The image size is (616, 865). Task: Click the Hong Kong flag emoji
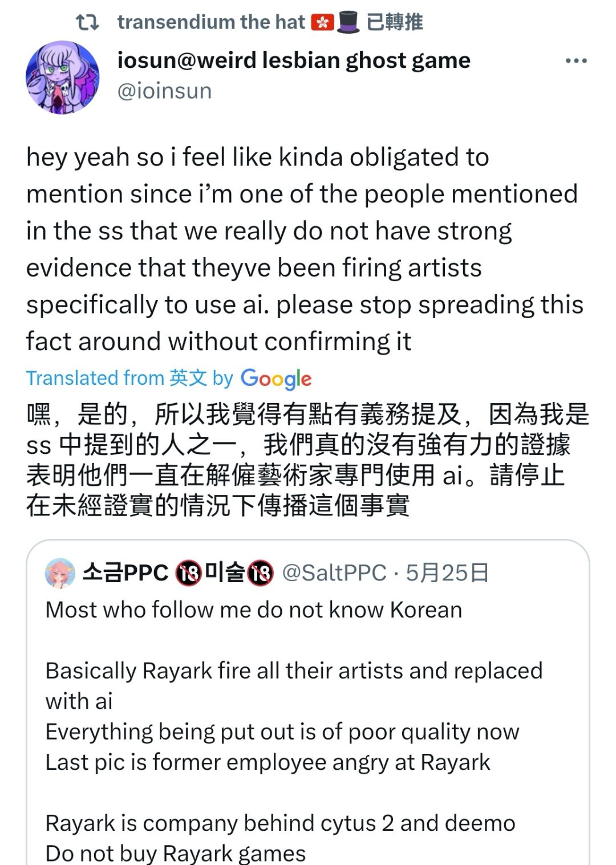(322, 22)
